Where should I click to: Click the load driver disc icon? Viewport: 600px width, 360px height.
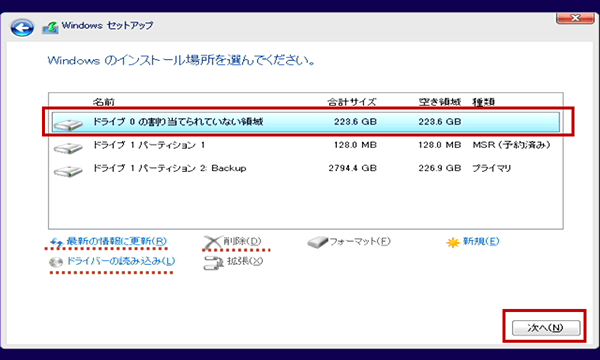pyautogui.click(x=56, y=262)
